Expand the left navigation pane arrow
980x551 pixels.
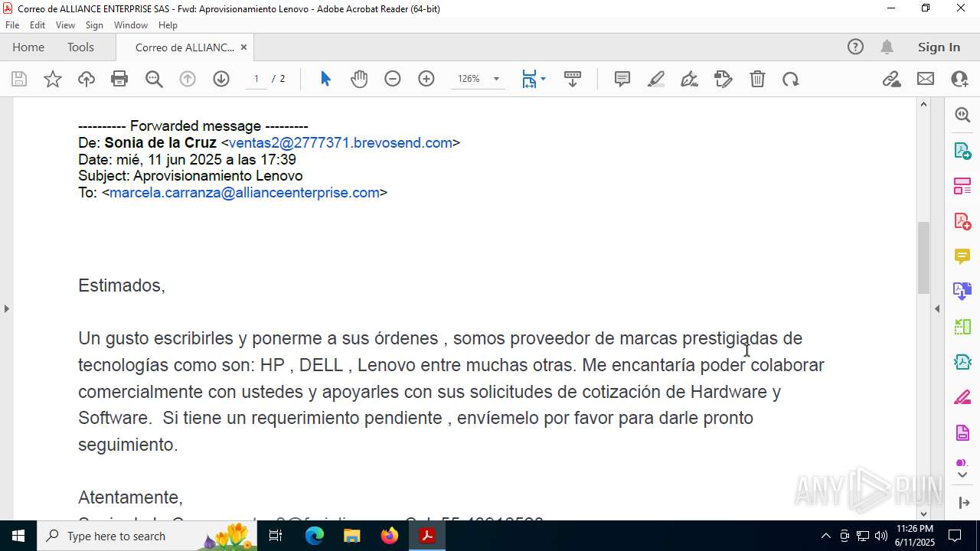[6, 308]
